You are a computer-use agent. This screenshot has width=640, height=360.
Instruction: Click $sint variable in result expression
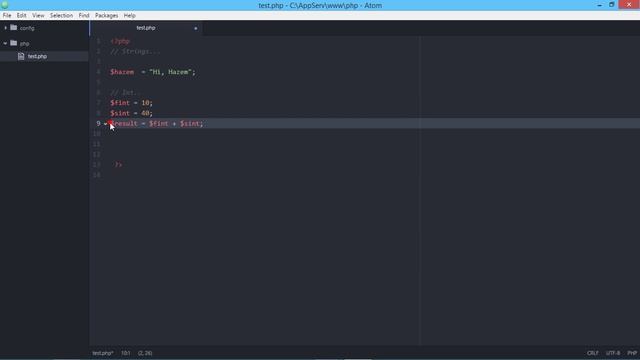pos(190,123)
